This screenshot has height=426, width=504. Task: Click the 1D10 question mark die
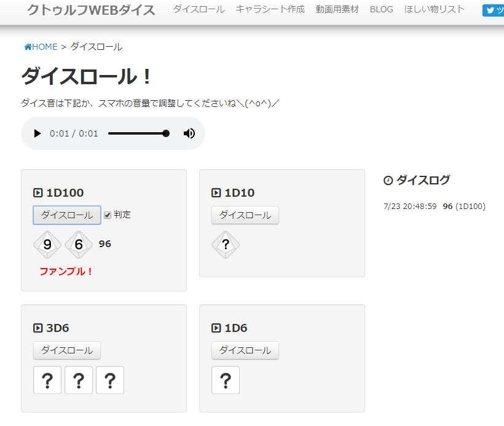(x=226, y=245)
